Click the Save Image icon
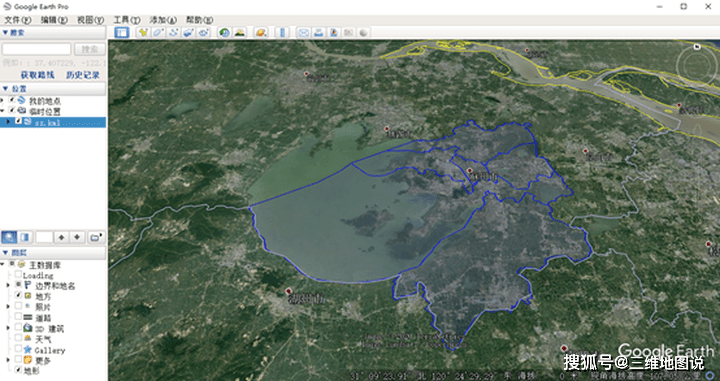Image resolution: width=720 pixels, height=381 pixels. pyautogui.click(x=334, y=32)
